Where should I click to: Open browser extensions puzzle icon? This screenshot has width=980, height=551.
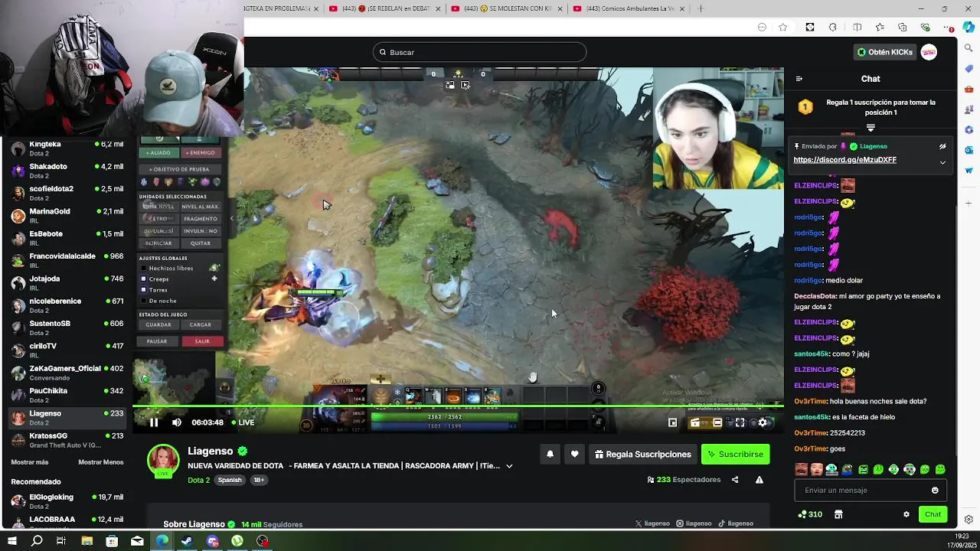click(833, 28)
